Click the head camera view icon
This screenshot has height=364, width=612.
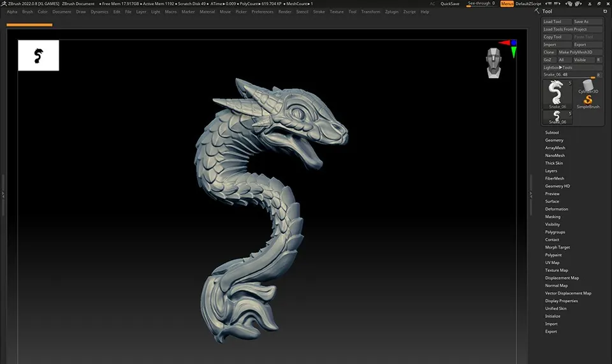(493, 62)
